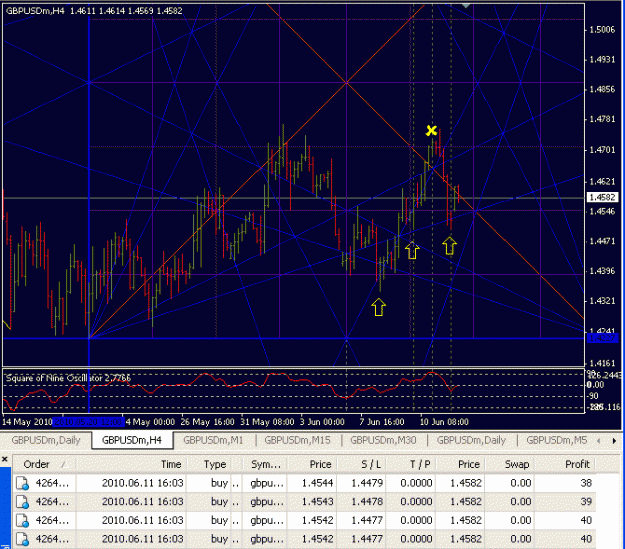
Task: Switch to the GBPUSDm,M30 chart tab
Action: [383, 440]
